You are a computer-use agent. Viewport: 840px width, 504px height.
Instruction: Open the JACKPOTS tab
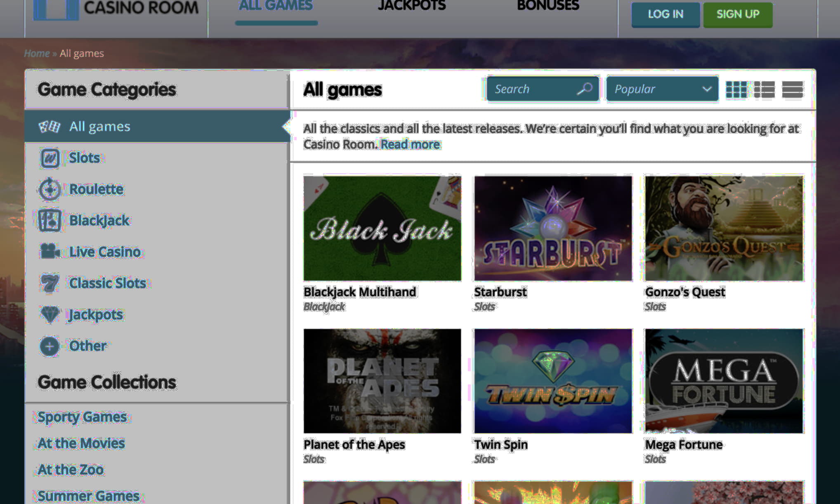(412, 5)
